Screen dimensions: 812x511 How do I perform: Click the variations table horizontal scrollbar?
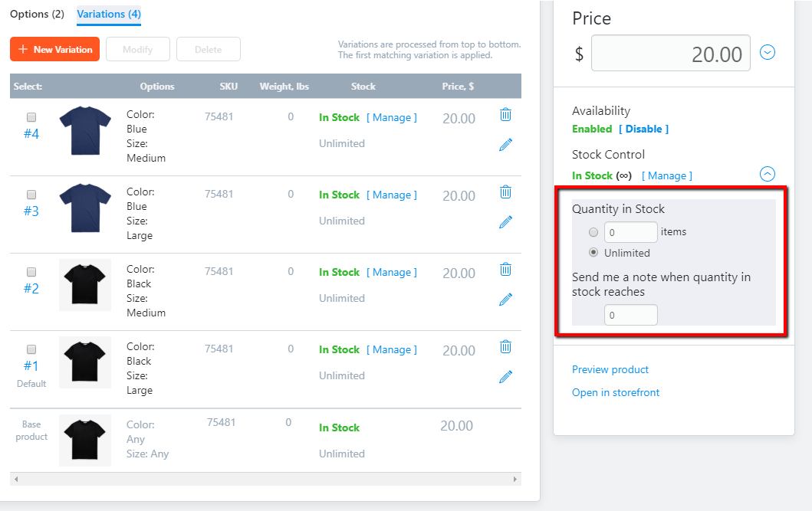click(265, 479)
